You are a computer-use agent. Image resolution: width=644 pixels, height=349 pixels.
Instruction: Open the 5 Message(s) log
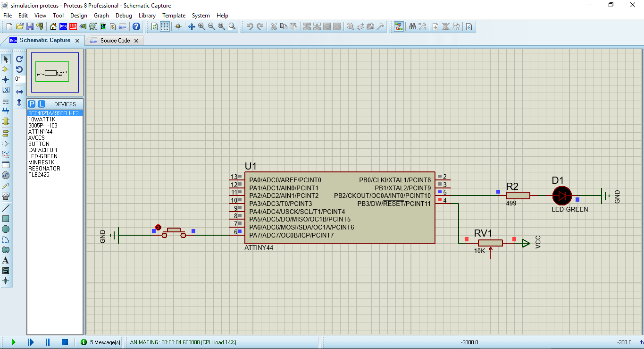[x=100, y=342]
